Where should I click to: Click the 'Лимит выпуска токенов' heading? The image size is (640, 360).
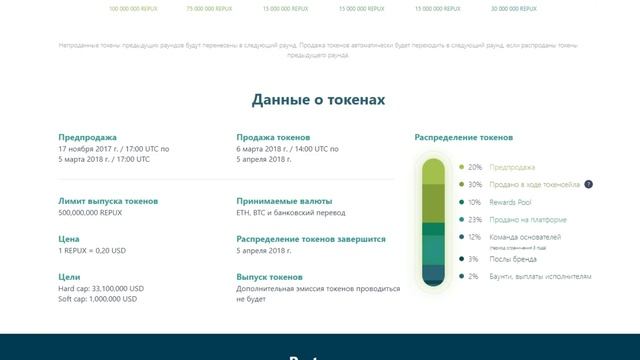click(x=108, y=201)
